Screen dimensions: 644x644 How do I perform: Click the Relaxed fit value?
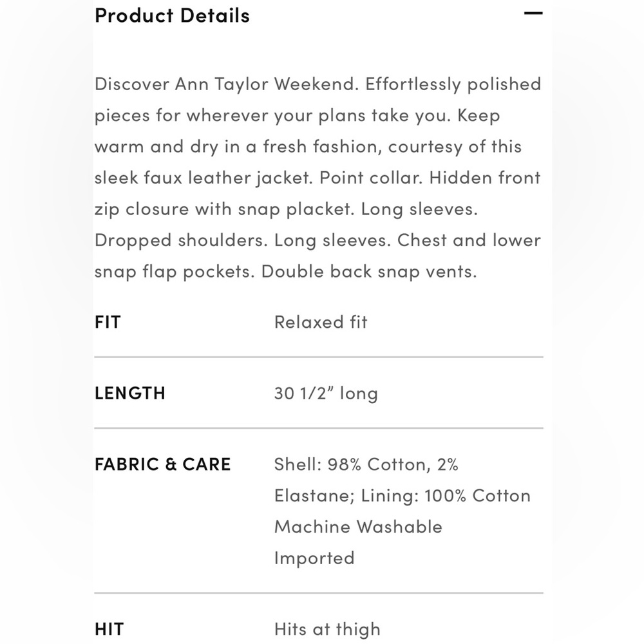coord(321,322)
